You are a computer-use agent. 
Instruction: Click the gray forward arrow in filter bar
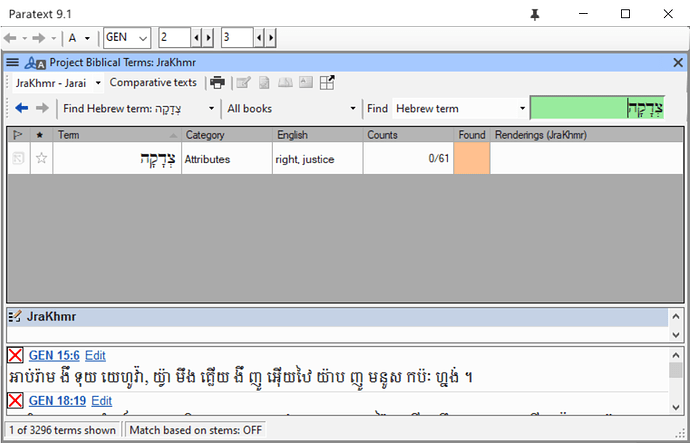[42, 108]
